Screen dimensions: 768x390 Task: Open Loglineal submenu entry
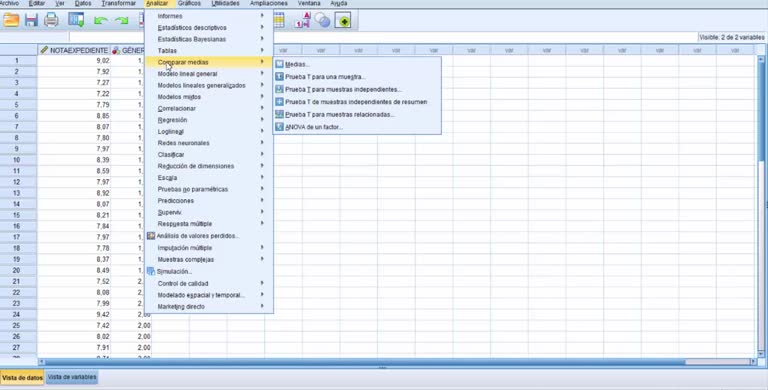pyautogui.click(x=209, y=132)
